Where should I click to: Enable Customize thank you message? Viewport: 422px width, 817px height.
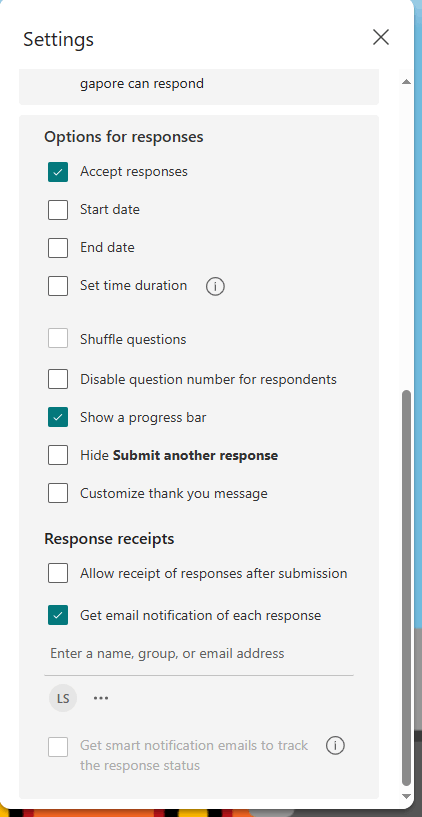pyautogui.click(x=58, y=493)
